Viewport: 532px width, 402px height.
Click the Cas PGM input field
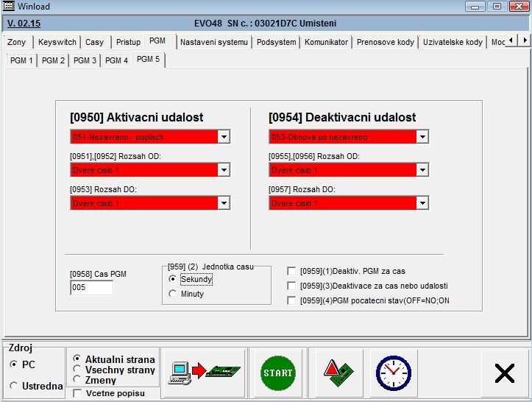pyautogui.click(x=91, y=288)
